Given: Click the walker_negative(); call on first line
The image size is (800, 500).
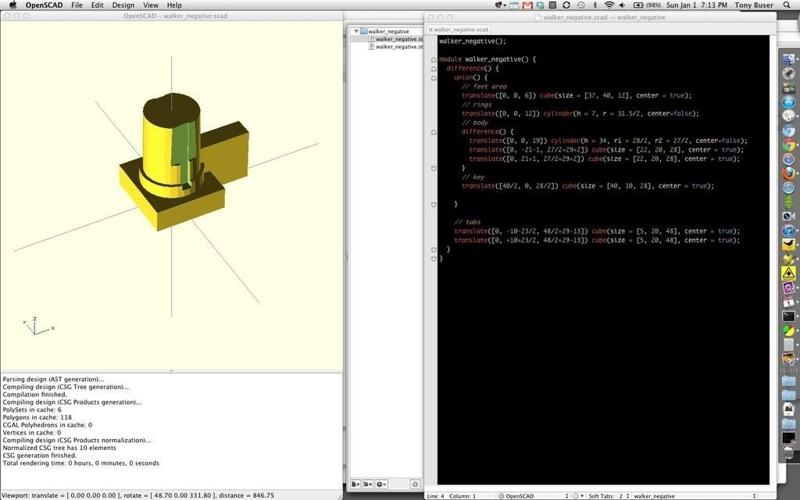Looking at the screenshot, I should pos(472,41).
